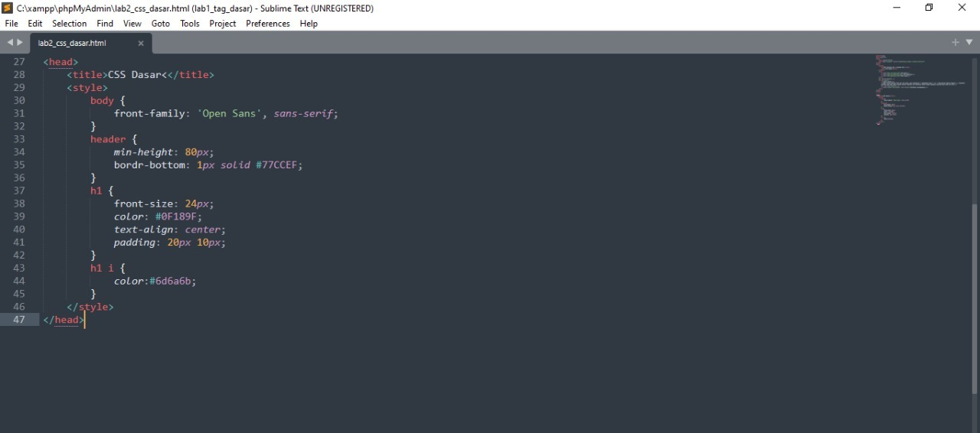Viewport: 980px width, 433px height.
Task: Click the body selector
Action: point(102,101)
